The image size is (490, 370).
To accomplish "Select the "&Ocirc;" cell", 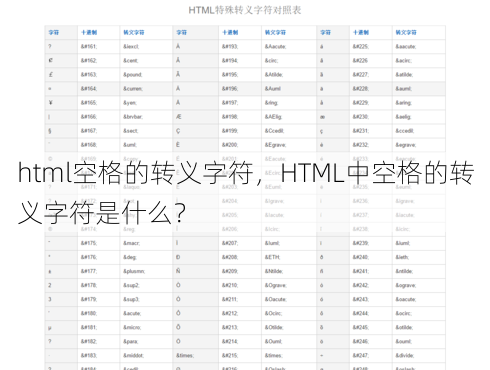I will click(x=289, y=313).
